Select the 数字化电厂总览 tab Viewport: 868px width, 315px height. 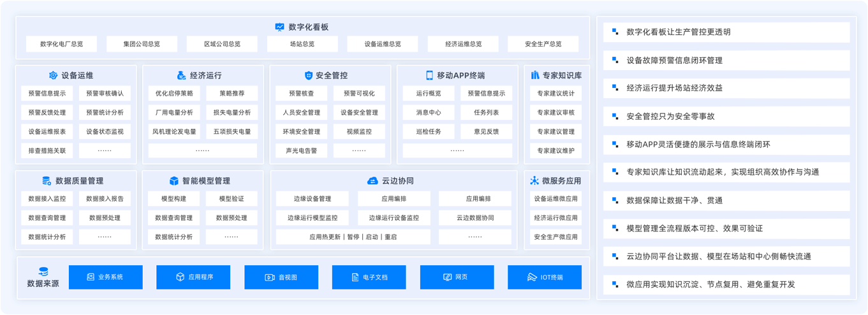[x=61, y=44]
